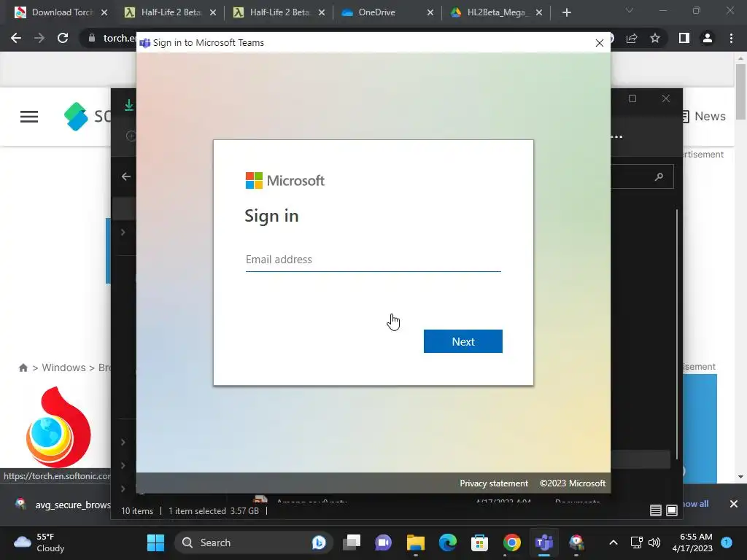Click the download arrow icon in dark window
Screen dimensions: 747x560
[128, 105]
